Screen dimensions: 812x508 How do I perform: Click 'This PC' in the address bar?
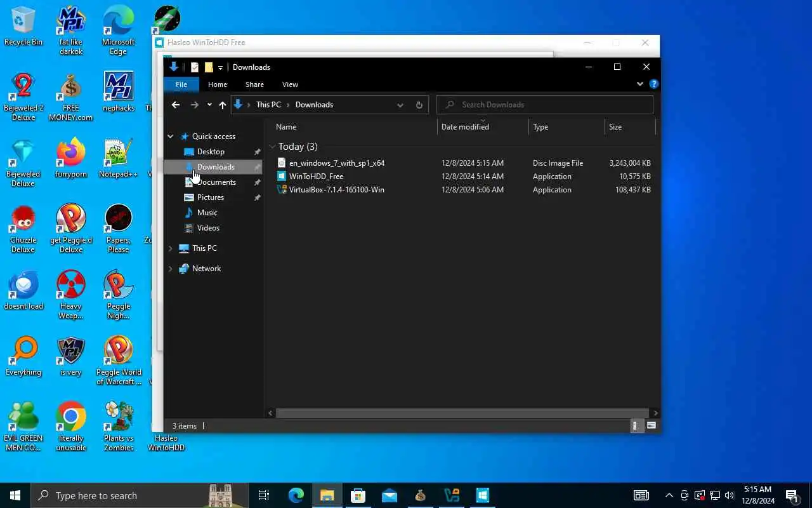coord(268,105)
